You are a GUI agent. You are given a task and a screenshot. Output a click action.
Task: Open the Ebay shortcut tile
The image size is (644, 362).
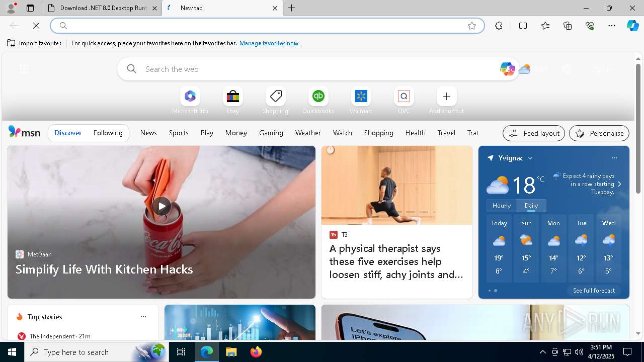tap(232, 101)
